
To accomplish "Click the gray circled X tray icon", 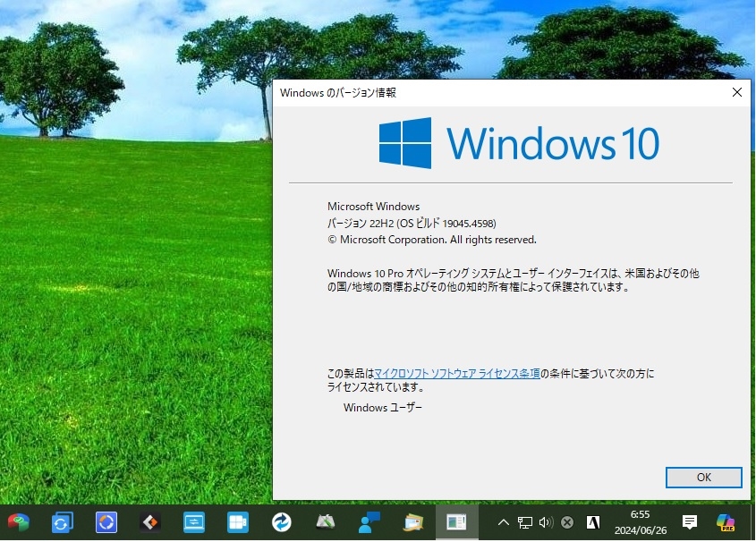I will tap(567, 522).
